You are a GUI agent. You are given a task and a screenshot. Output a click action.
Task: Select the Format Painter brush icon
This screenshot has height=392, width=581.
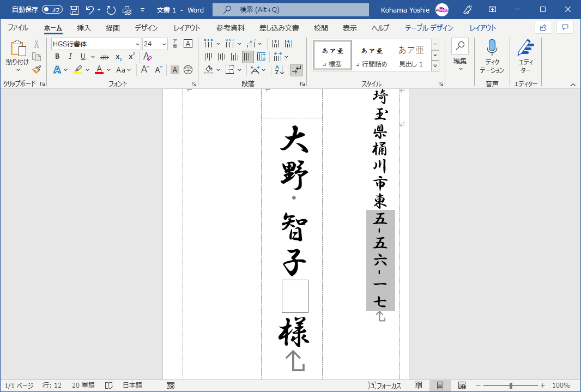pos(37,69)
